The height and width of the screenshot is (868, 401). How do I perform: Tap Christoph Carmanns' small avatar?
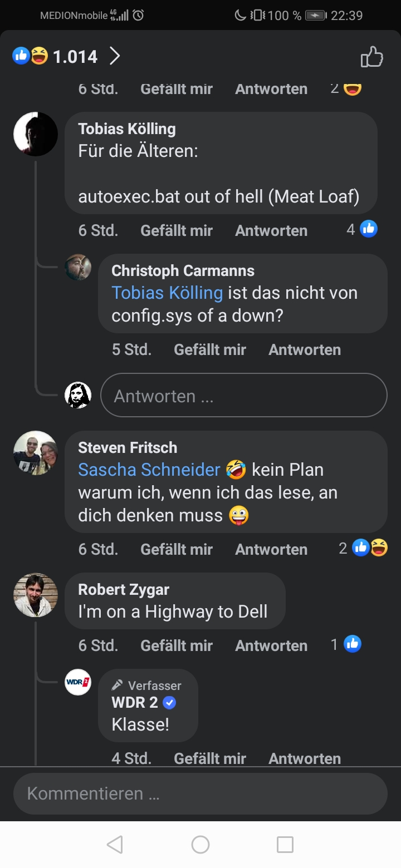78,268
